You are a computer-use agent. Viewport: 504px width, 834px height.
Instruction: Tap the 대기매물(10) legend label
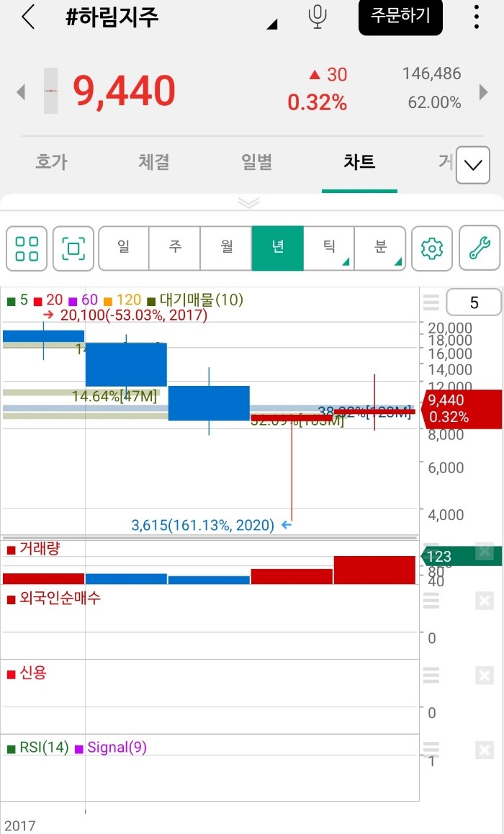pyautogui.click(x=201, y=300)
